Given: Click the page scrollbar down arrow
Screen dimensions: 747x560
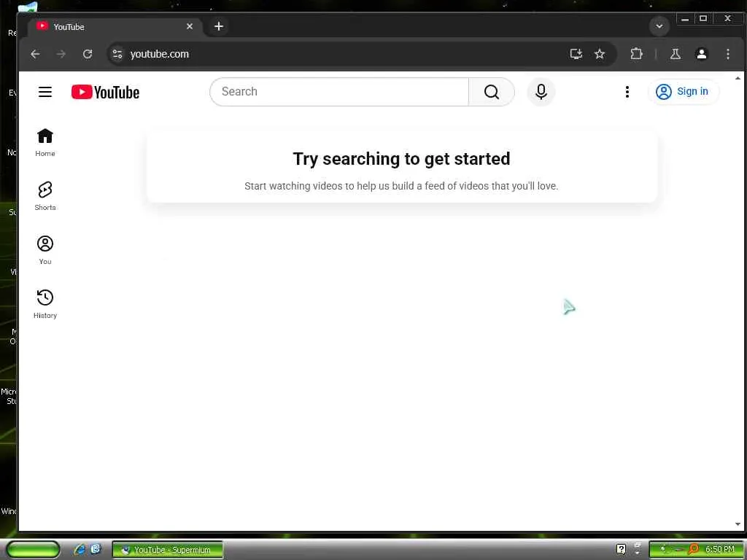Looking at the screenshot, I should pyautogui.click(x=738, y=524).
